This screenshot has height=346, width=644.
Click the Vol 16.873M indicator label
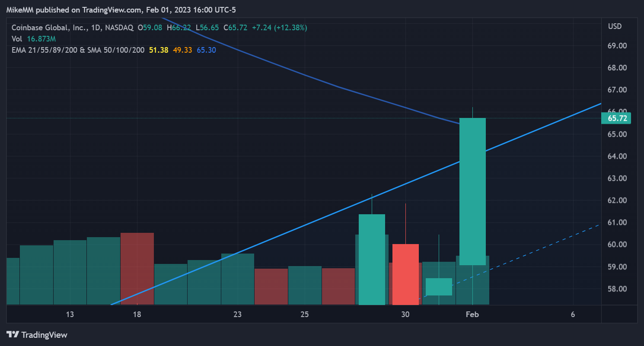click(34, 39)
